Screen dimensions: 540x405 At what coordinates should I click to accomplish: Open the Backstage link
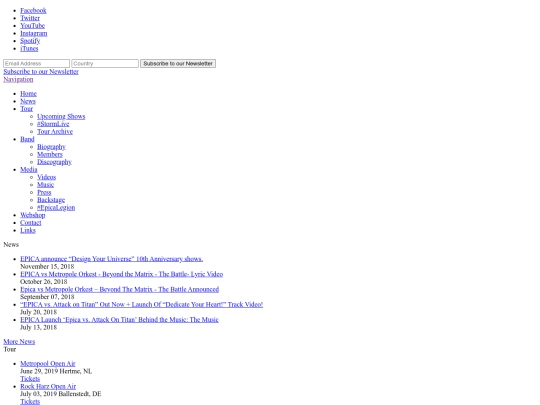coord(51,200)
